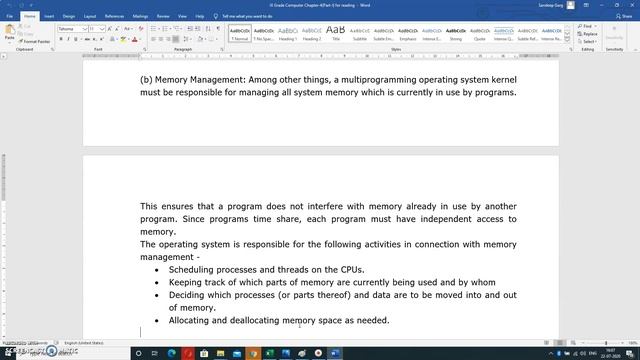Click the Numbering list icon

[x=166, y=29]
